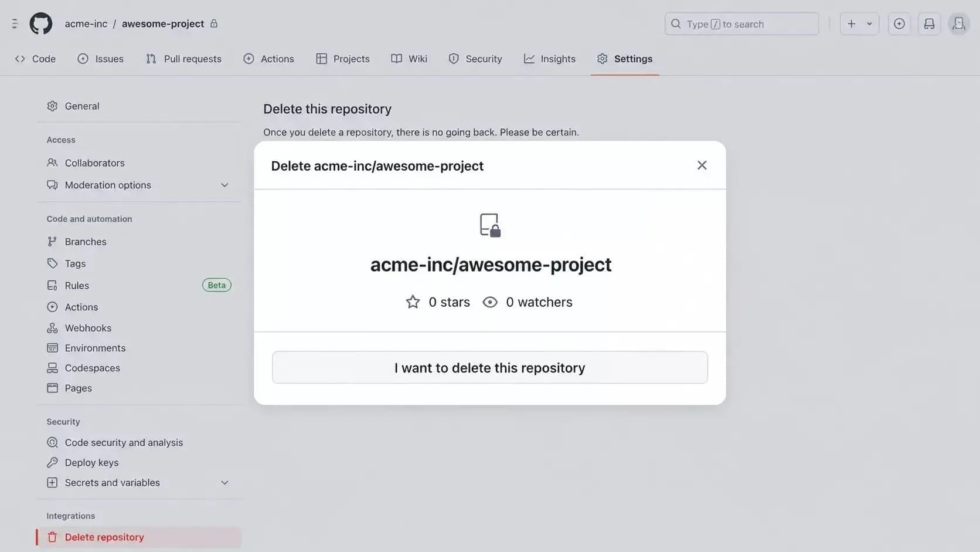Click the Branches git-branch icon
This screenshot has height=552, width=980.
tap(52, 242)
